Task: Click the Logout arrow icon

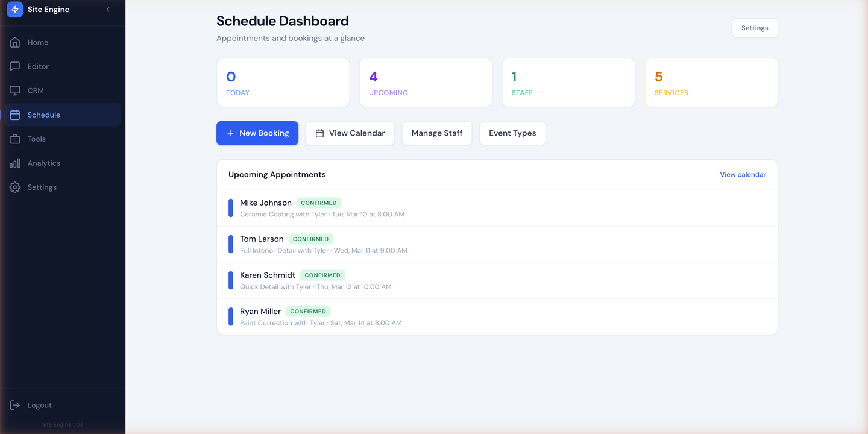Action: click(14, 405)
